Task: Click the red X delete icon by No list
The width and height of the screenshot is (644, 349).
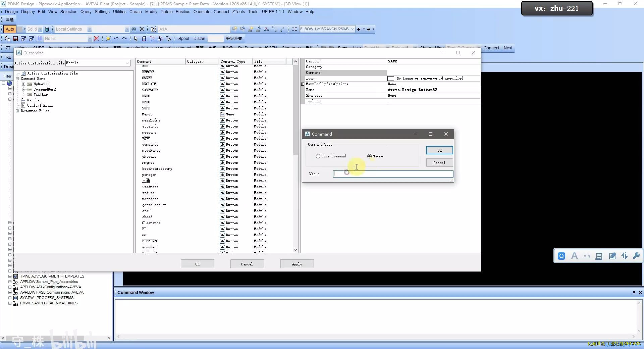Action: [96, 39]
